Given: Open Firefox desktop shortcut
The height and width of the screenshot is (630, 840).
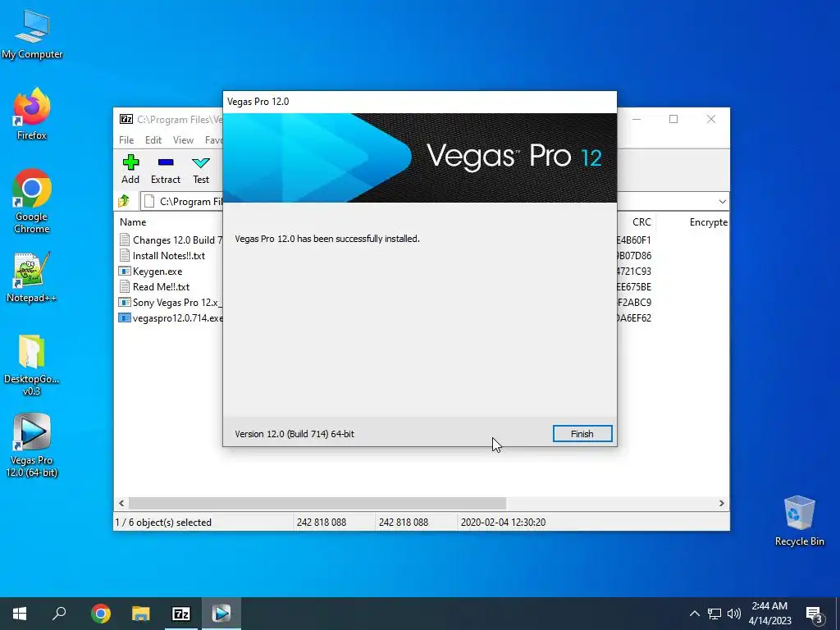Looking at the screenshot, I should (x=32, y=115).
